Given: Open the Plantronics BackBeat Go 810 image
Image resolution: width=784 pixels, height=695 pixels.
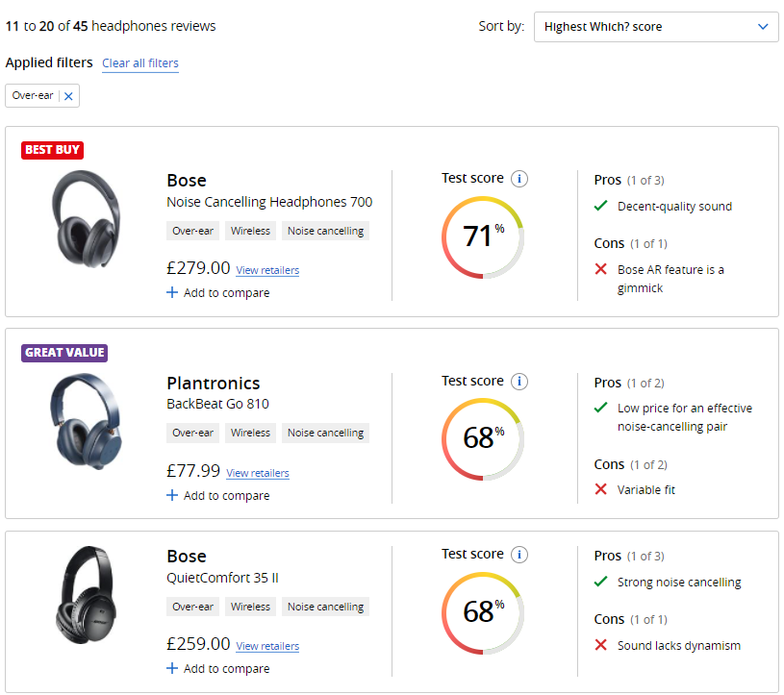Looking at the screenshot, I should click(x=84, y=419).
